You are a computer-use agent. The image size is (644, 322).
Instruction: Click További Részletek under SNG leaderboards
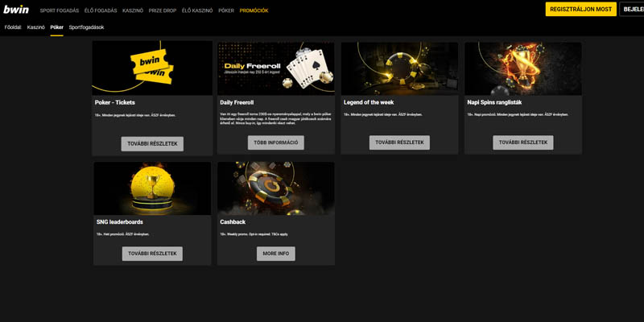(152, 254)
